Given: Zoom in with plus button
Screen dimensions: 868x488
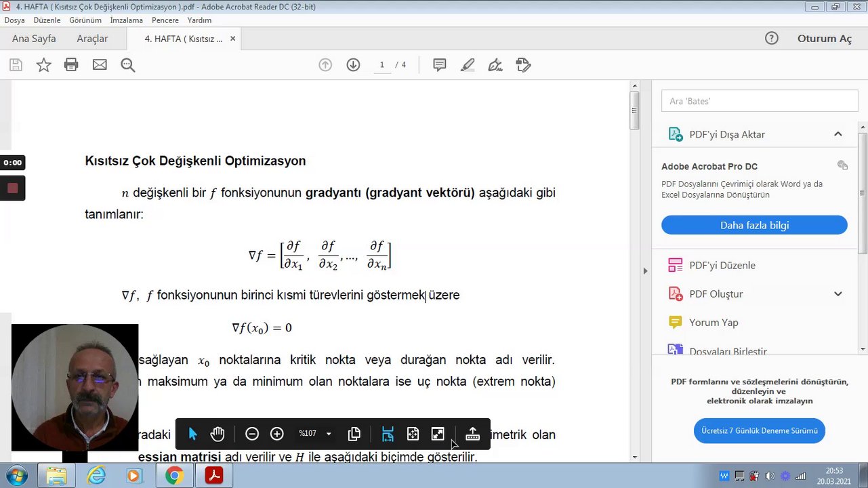Looking at the screenshot, I should point(276,434).
